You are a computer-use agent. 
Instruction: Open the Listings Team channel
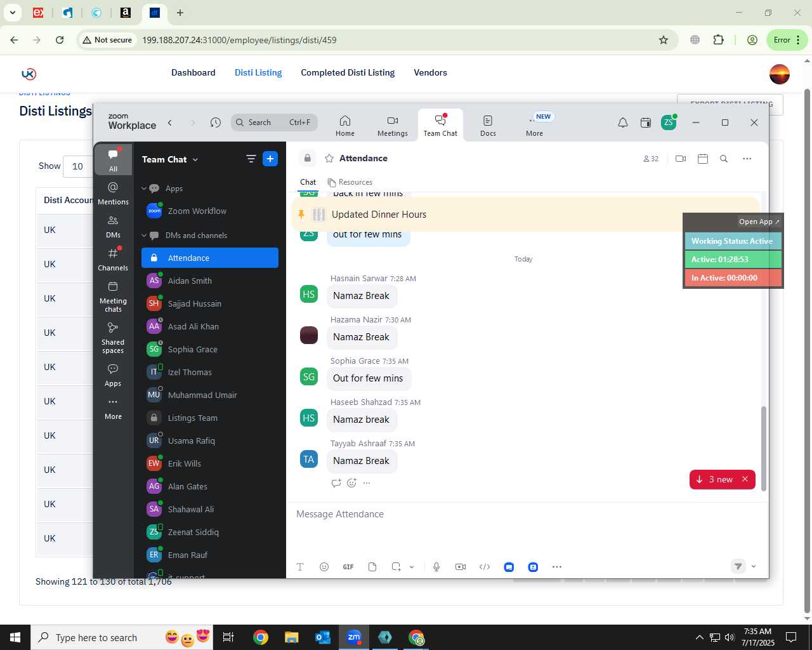(210, 418)
